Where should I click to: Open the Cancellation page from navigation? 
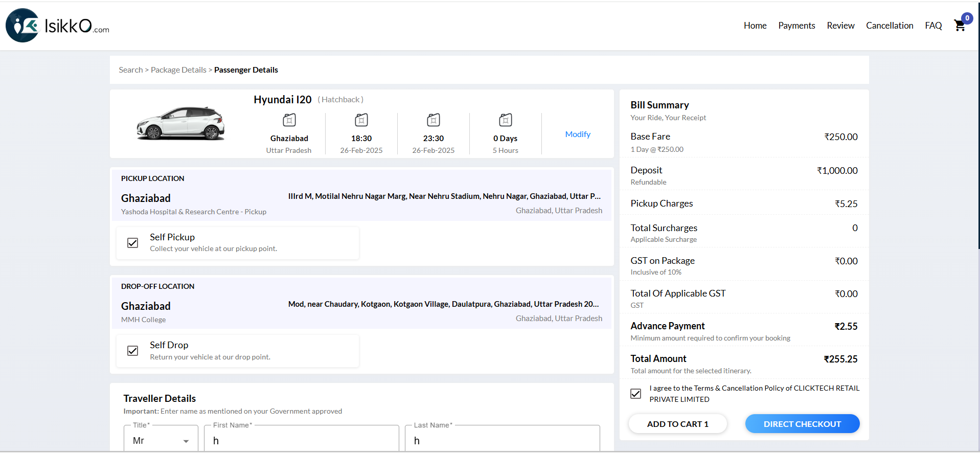point(889,26)
